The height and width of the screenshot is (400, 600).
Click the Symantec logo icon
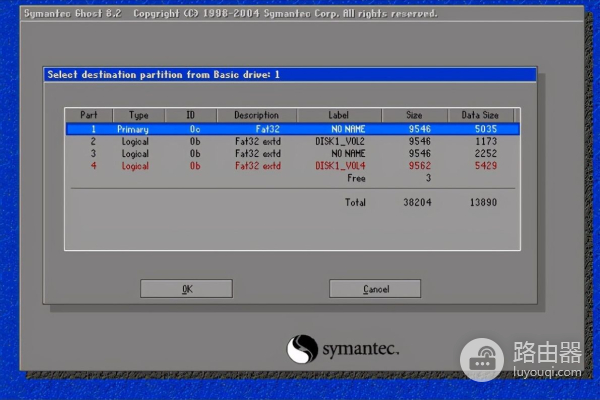(302, 349)
